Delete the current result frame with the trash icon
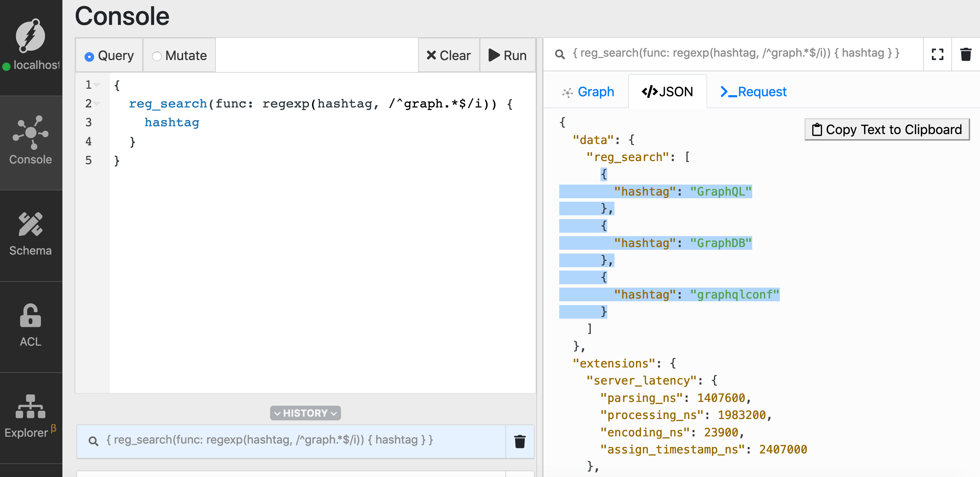980x477 pixels. [x=966, y=55]
